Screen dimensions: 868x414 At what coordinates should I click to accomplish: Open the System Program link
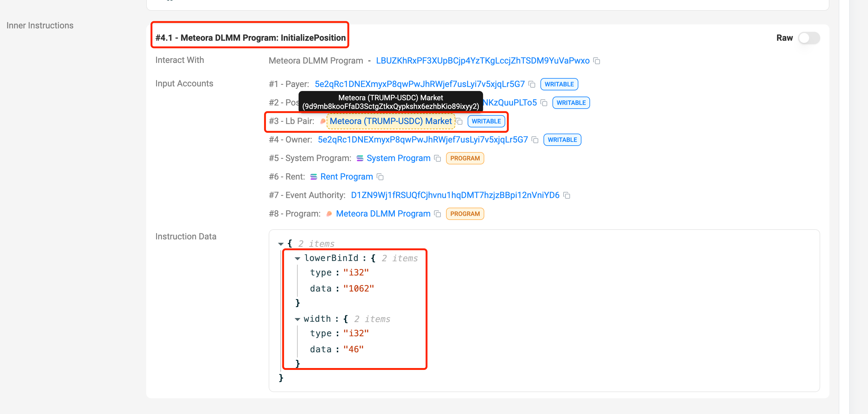click(398, 159)
